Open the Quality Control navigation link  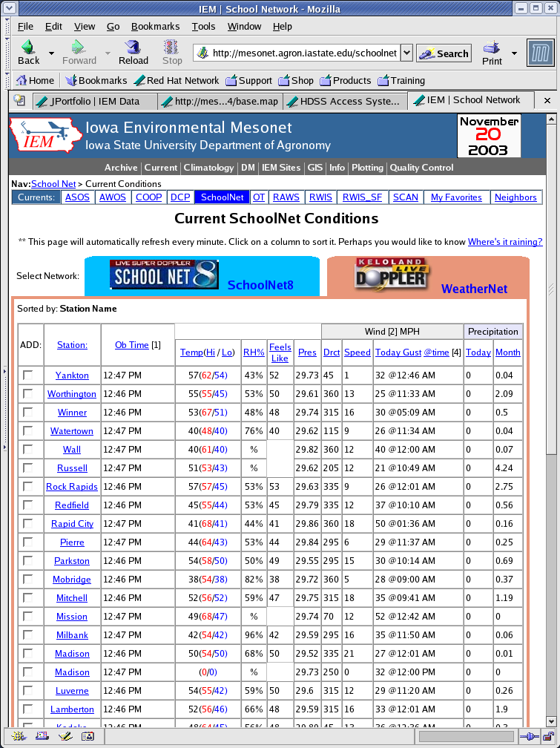click(x=422, y=168)
